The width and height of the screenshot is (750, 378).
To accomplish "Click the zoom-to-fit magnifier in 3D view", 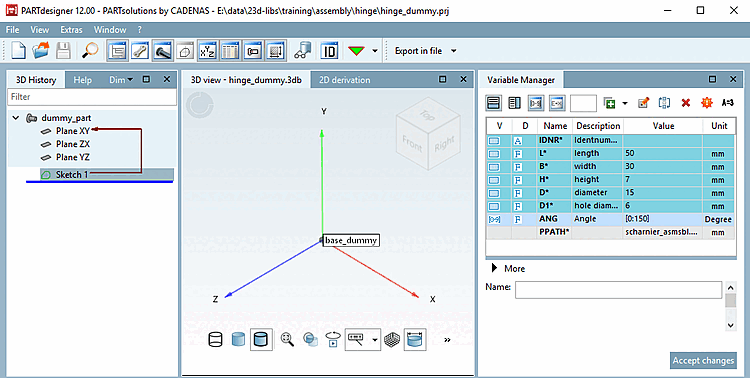I will coord(287,339).
